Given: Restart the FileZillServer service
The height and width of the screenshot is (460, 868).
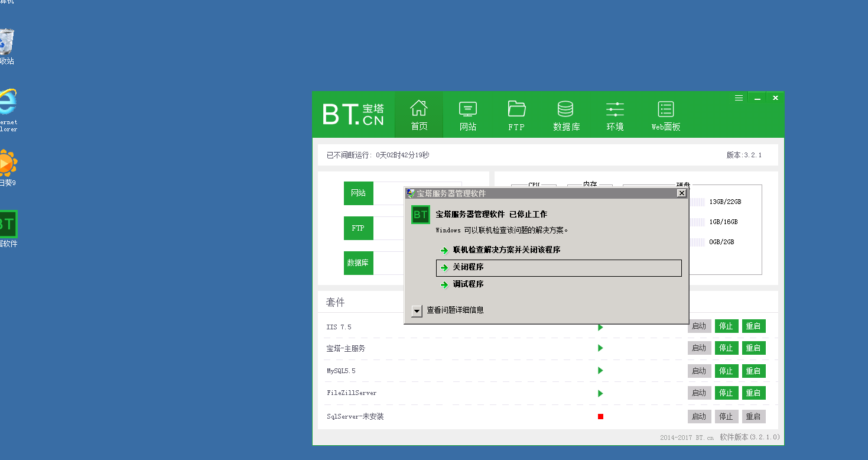Looking at the screenshot, I should (x=753, y=393).
